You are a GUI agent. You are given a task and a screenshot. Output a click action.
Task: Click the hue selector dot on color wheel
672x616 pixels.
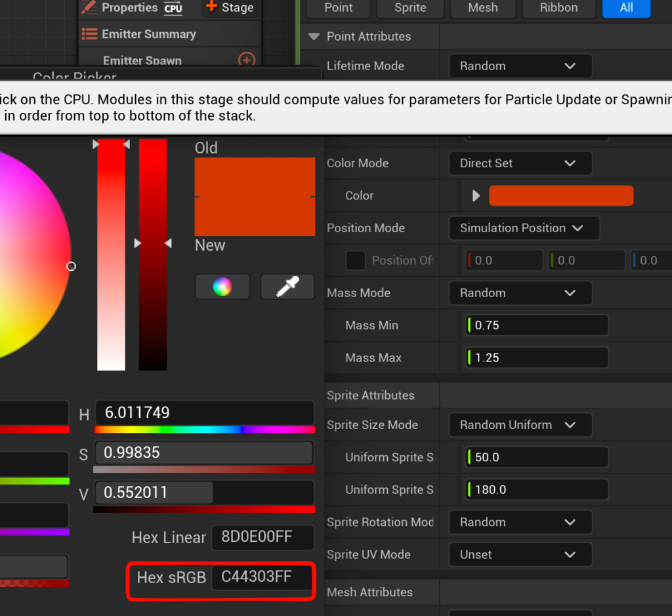pos(72,266)
